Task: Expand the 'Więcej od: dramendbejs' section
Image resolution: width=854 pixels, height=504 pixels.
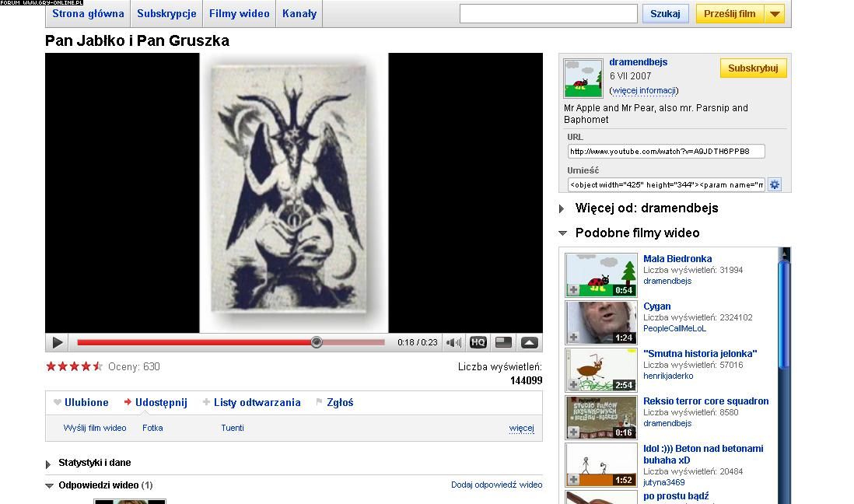Action: [x=562, y=208]
